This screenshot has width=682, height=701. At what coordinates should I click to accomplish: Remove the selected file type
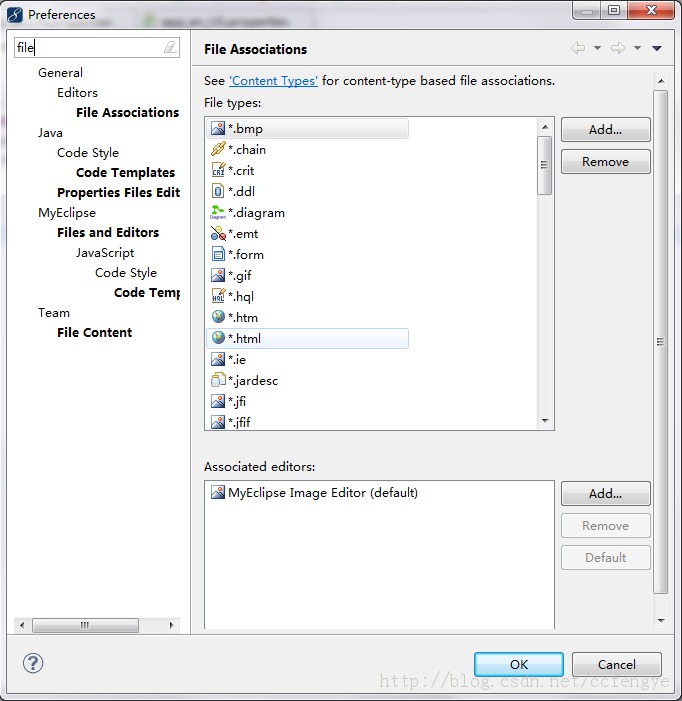[x=605, y=162]
